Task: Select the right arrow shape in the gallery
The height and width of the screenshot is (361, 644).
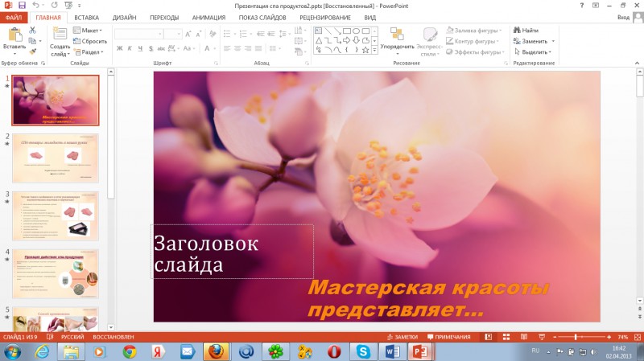Action: tap(347, 40)
